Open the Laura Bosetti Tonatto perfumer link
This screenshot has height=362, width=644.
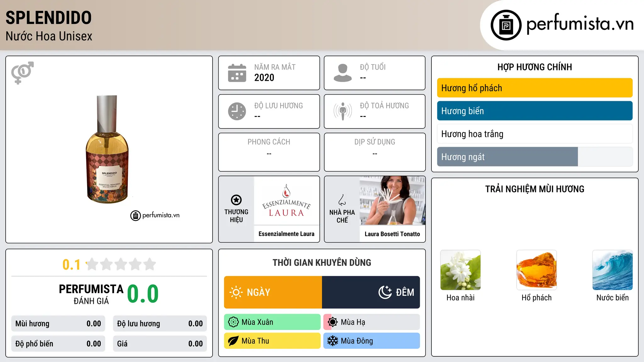tap(392, 234)
